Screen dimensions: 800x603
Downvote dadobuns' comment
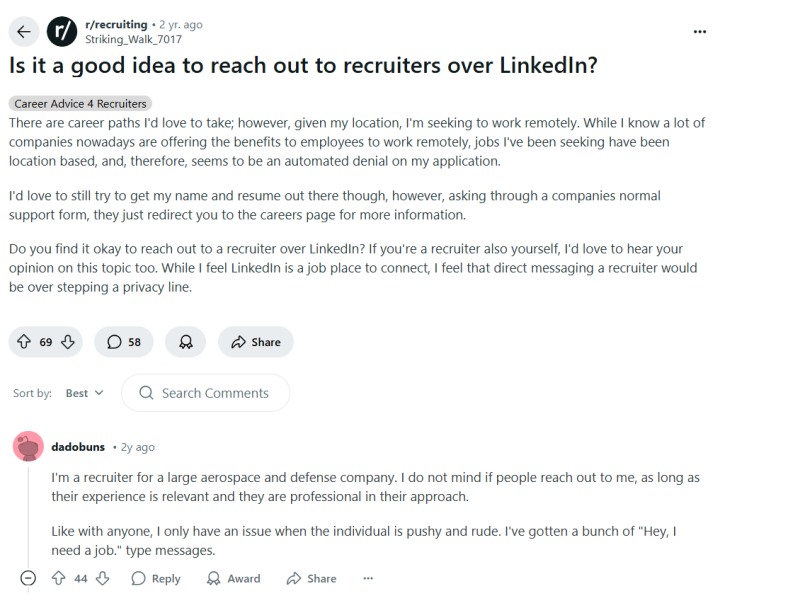click(x=102, y=578)
